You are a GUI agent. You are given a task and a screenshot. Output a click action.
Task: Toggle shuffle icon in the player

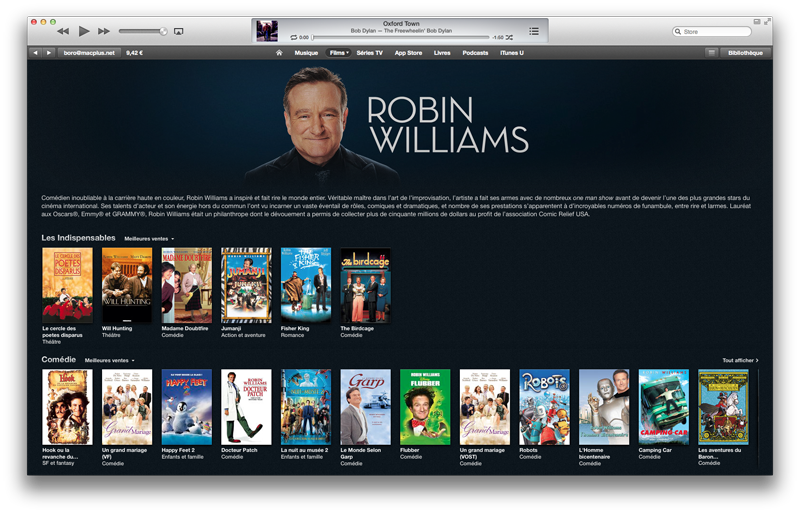(509, 37)
